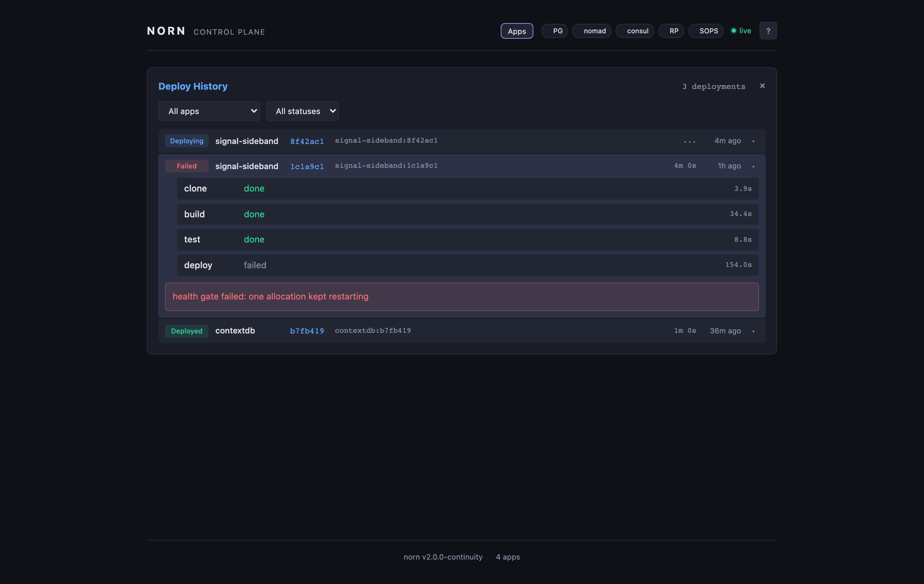Click the 154.0s deploy step duration
Image resolution: width=924 pixels, height=584 pixels.
[738, 264]
